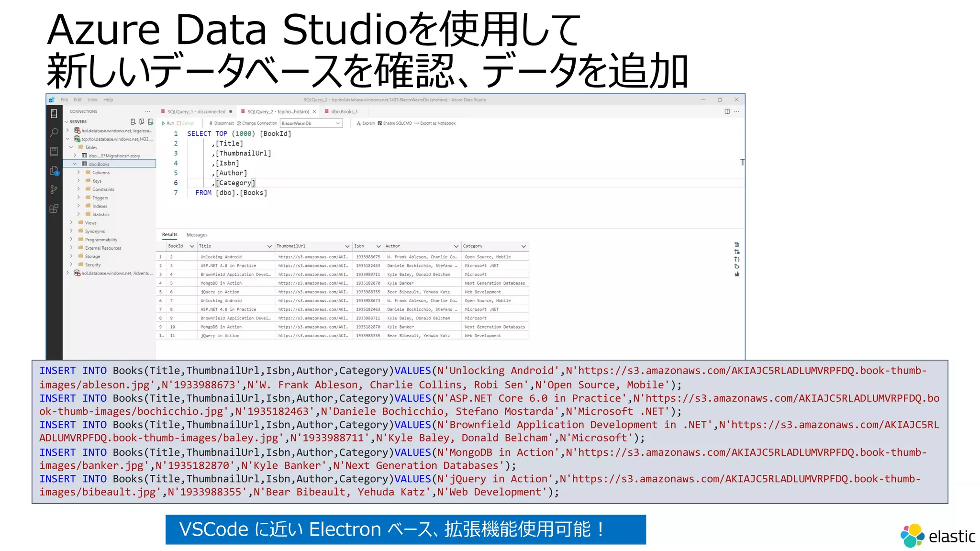Viewport: 980px width, 551px height.
Task: Open the Search icon in the activity bar
Action: (54, 132)
